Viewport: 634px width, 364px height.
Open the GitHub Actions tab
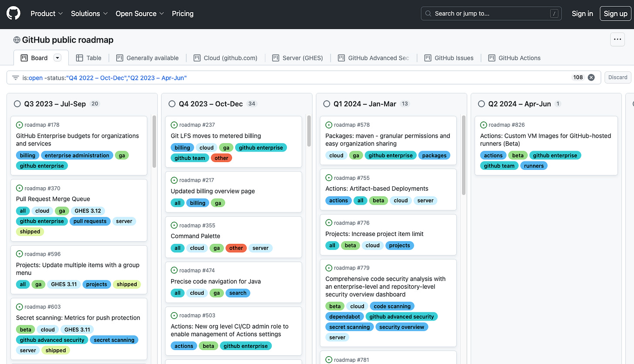click(x=514, y=58)
